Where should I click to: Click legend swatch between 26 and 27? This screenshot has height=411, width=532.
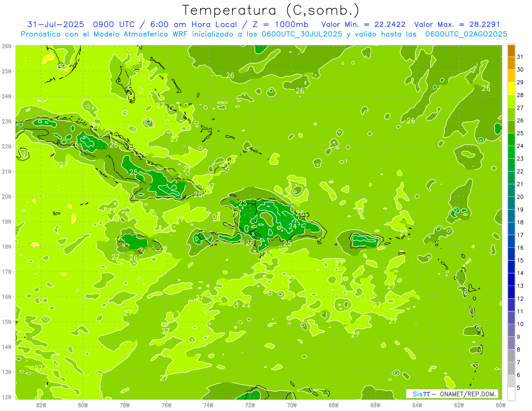click(x=511, y=114)
